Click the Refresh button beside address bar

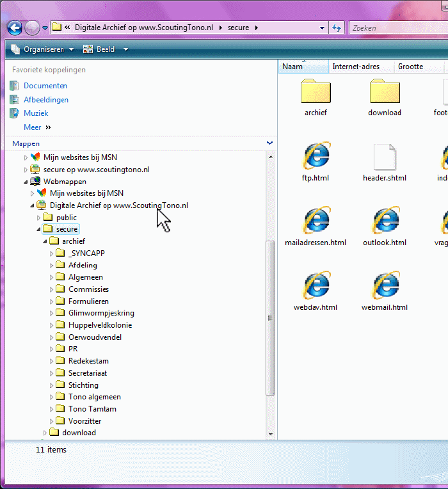[x=337, y=28]
